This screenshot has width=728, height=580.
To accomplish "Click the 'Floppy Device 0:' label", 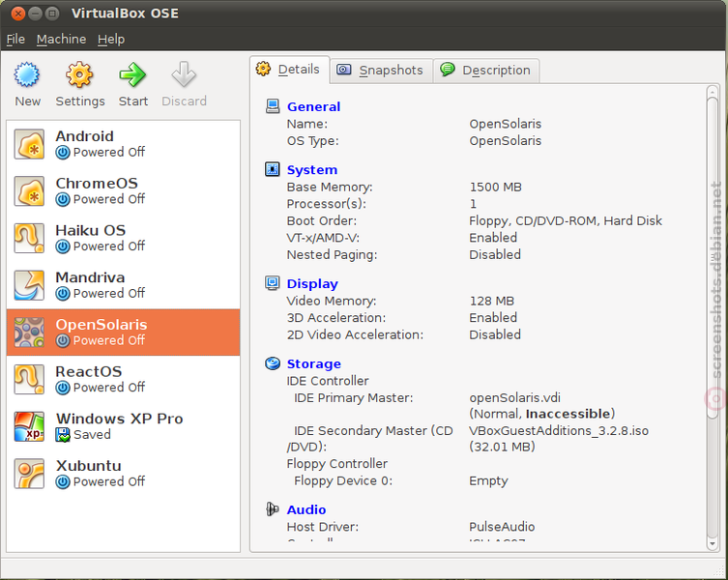I will (x=343, y=481).
